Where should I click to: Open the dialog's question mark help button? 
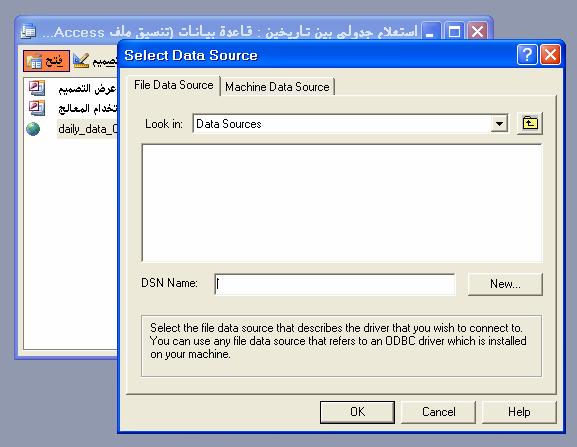click(x=527, y=55)
